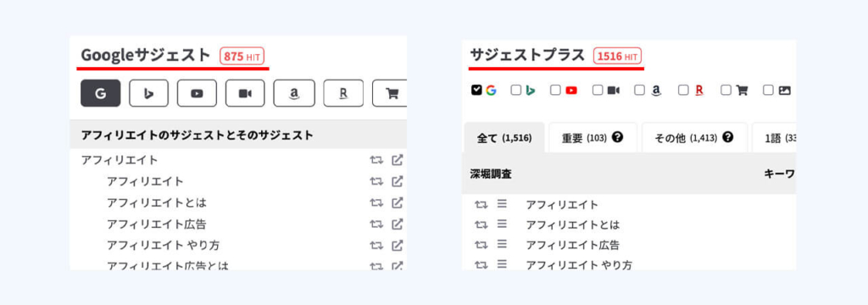Select the Amazon suggest source button
This screenshot has width=868, height=305.
pyautogui.click(x=294, y=93)
